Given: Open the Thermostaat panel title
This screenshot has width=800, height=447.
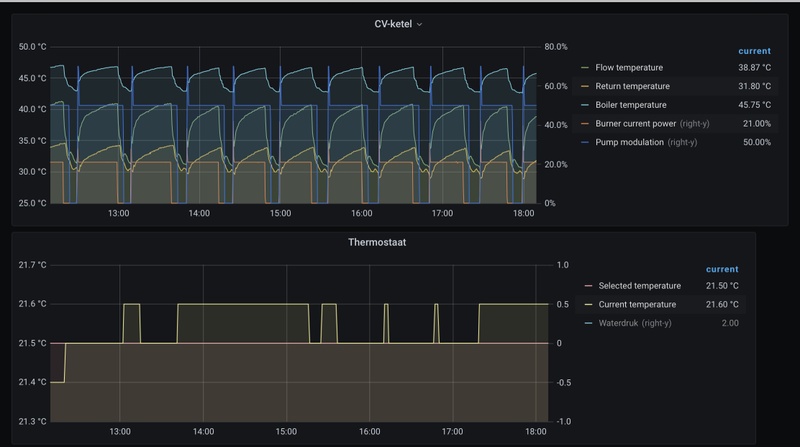Looking at the screenshot, I should click(377, 242).
